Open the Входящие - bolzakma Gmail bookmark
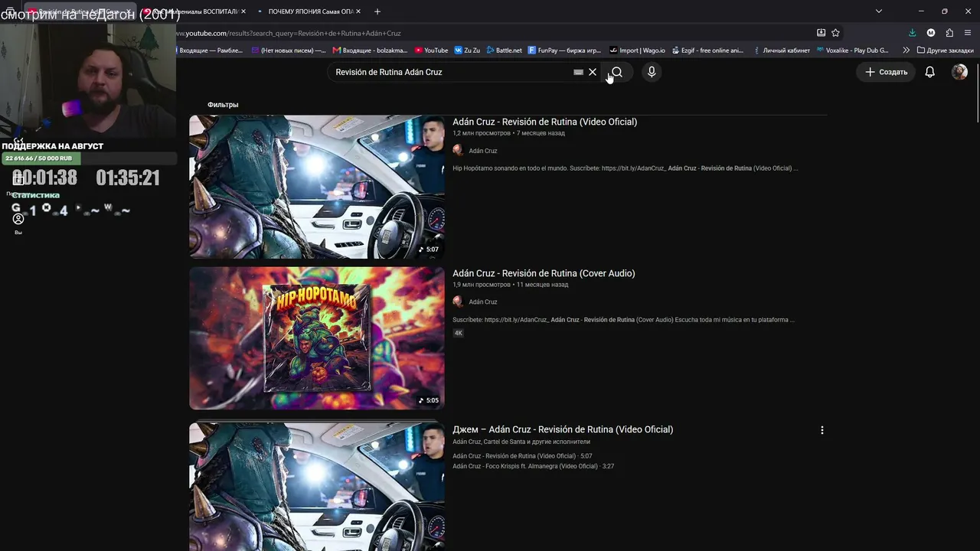 370,51
